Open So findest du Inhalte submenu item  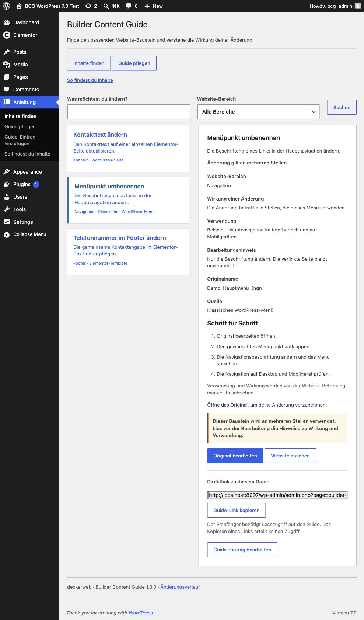pos(27,154)
